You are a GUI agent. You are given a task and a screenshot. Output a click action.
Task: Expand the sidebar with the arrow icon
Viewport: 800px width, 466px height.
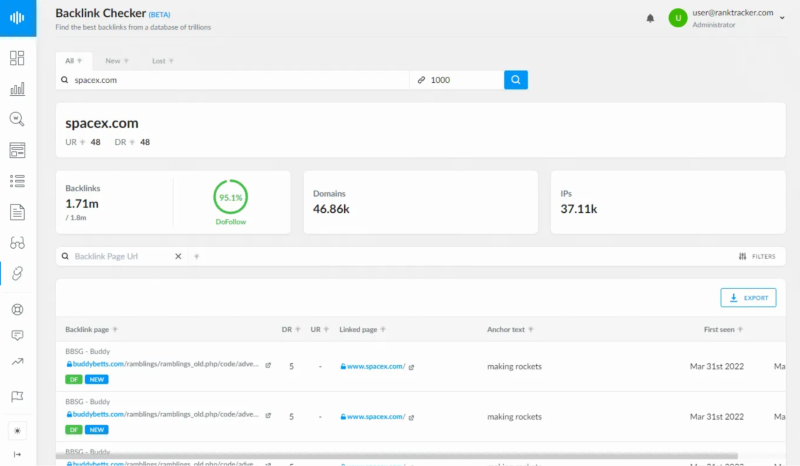17,454
